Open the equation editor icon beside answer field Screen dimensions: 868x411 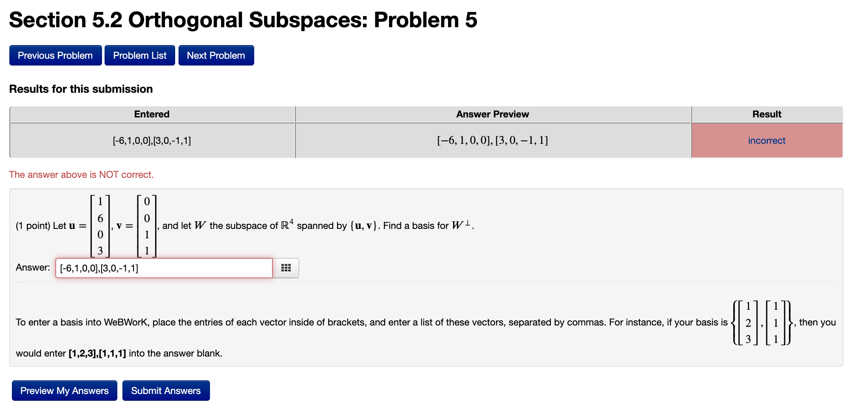coord(286,268)
